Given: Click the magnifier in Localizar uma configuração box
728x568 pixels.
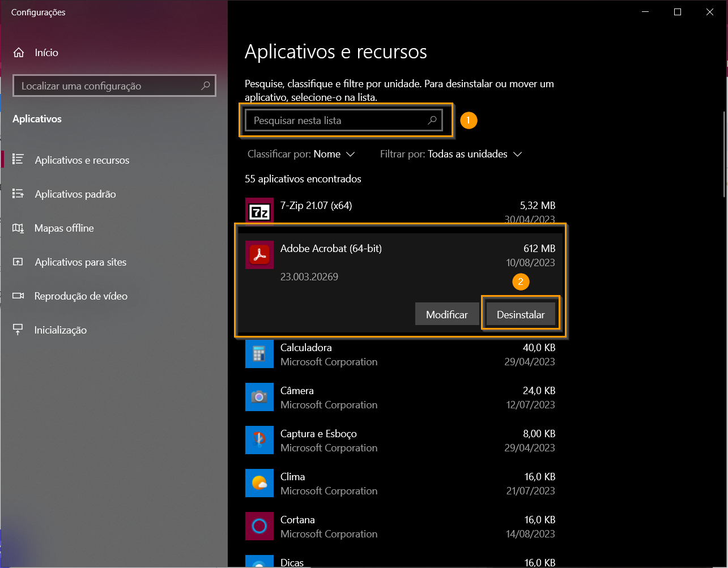Looking at the screenshot, I should tap(205, 86).
